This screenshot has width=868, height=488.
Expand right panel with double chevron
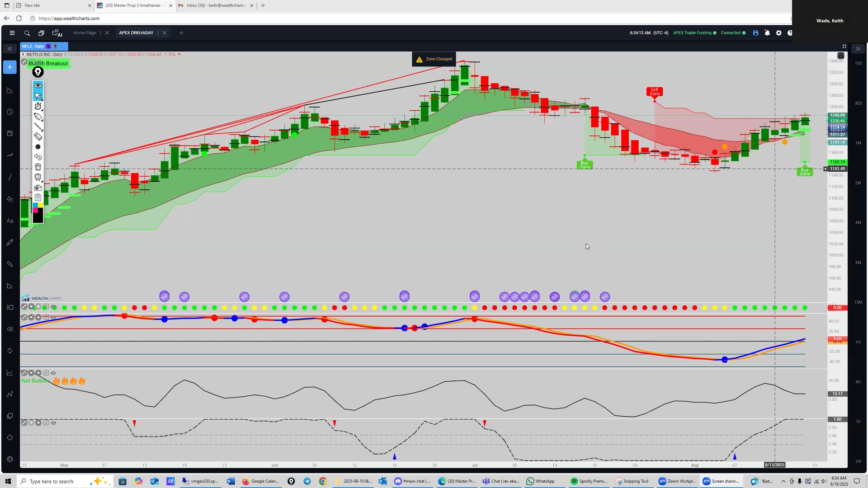point(858,49)
